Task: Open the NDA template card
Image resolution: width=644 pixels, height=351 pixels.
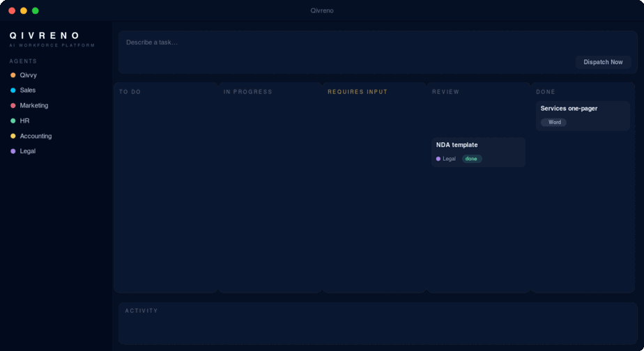Action: click(479, 152)
